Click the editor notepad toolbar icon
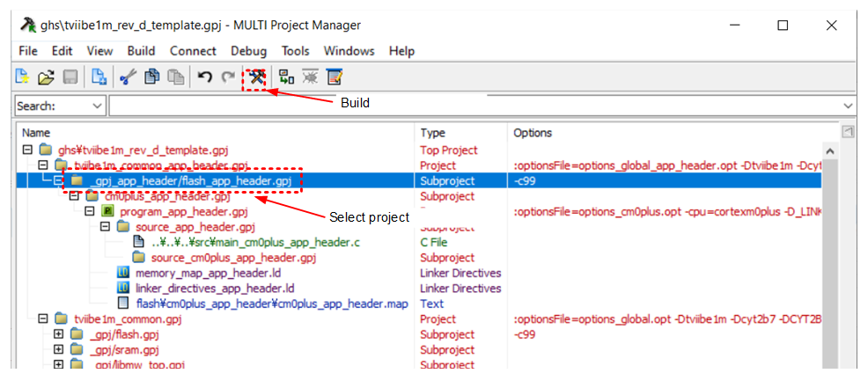The width and height of the screenshot is (868, 388). pos(335,77)
